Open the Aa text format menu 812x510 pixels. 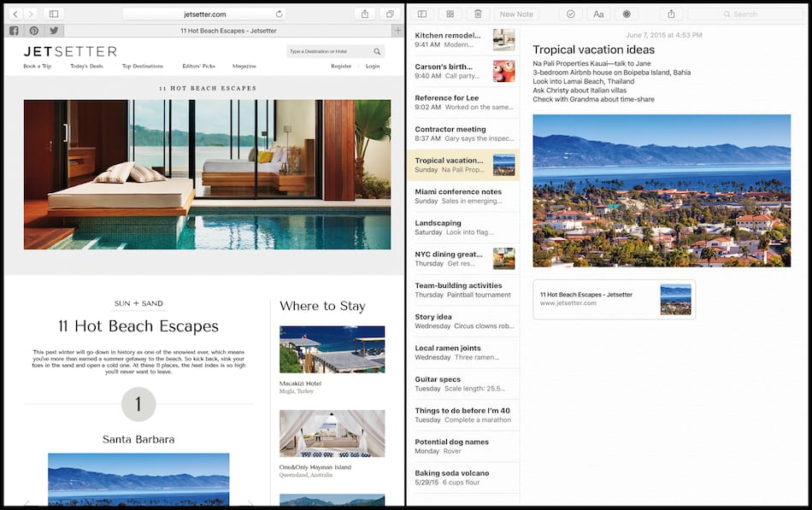coord(598,14)
